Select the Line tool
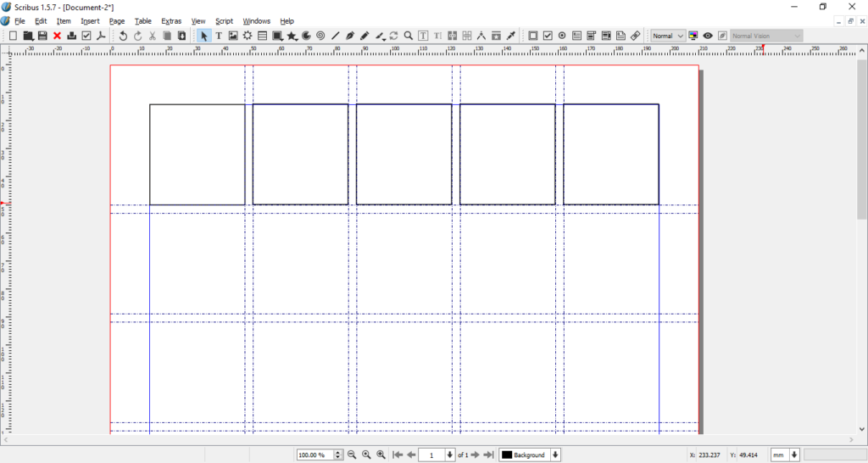 [336, 36]
